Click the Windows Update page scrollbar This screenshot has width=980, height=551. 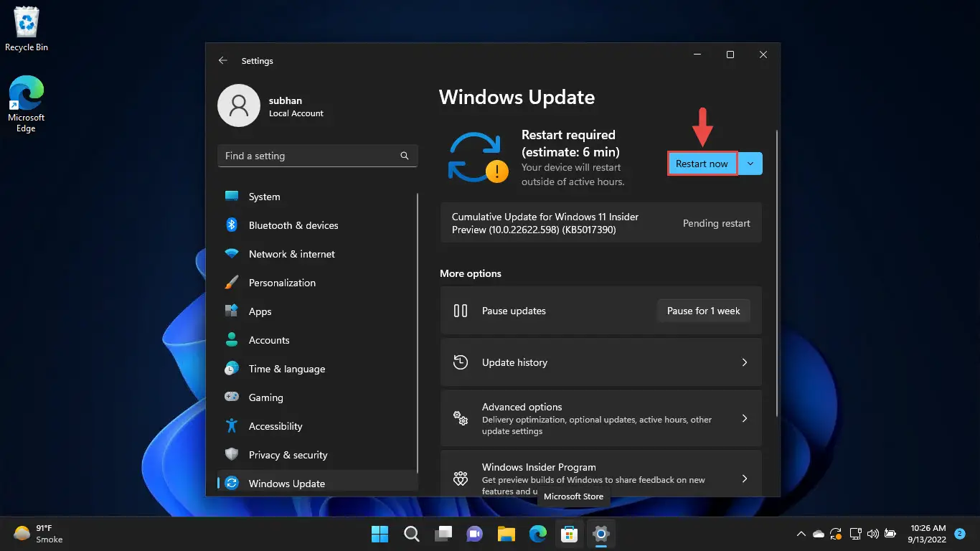coord(776,273)
